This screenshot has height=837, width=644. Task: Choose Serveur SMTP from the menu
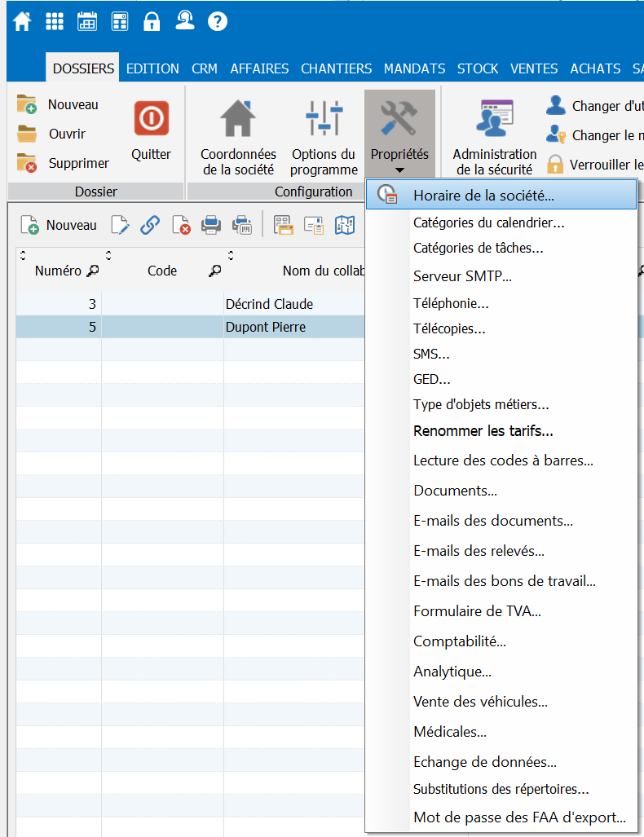462,276
